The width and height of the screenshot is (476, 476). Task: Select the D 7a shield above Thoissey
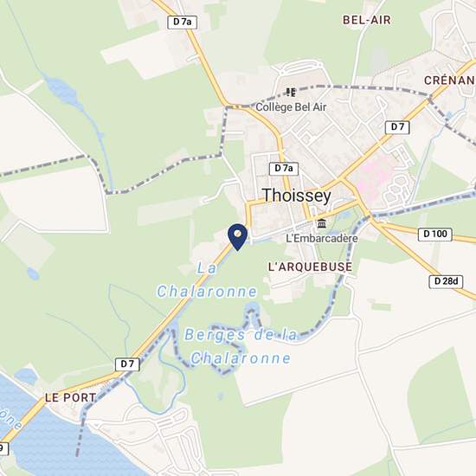pyautogui.click(x=284, y=169)
